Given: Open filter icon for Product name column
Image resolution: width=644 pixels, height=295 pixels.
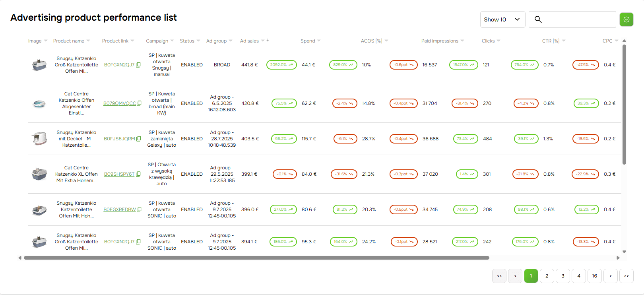Looking at the screenshot, I should tap(88, 41).
